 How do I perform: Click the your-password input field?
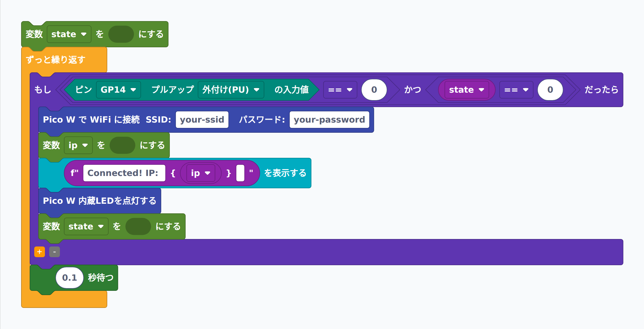tap(329, 120)
